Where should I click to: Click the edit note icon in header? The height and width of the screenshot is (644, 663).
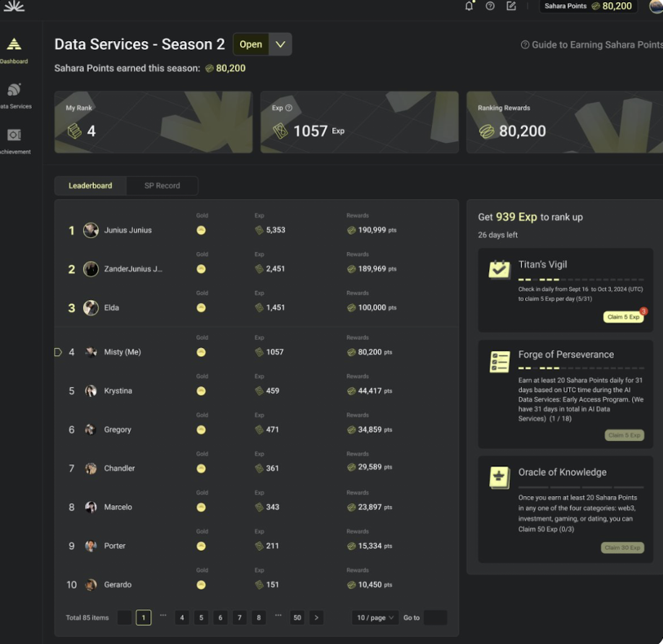click(511, 6)
